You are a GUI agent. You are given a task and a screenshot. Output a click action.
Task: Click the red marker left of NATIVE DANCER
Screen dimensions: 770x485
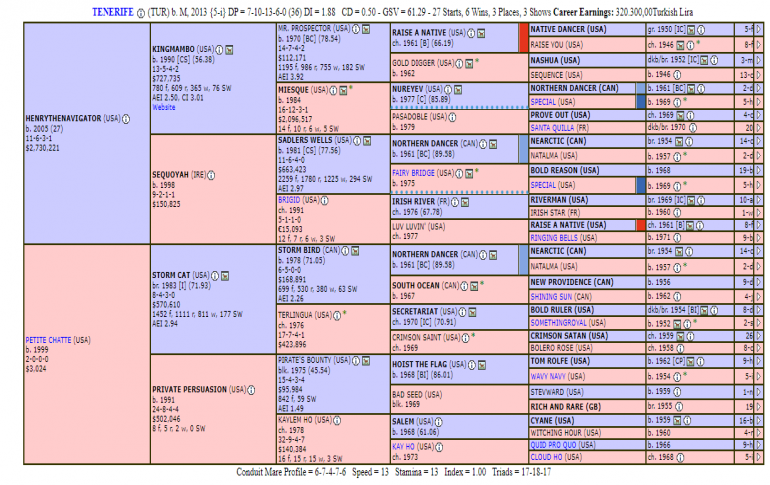[x=523, y=38]
